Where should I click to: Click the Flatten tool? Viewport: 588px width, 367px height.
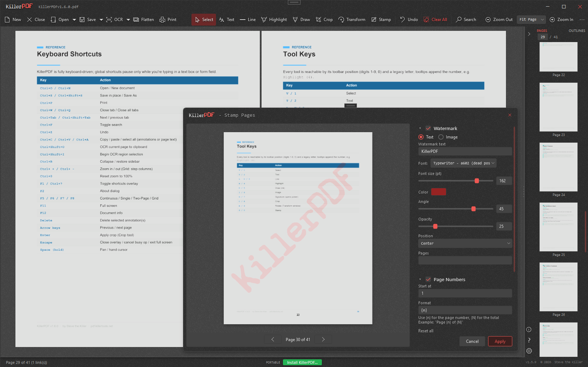(x=143, y=20)
